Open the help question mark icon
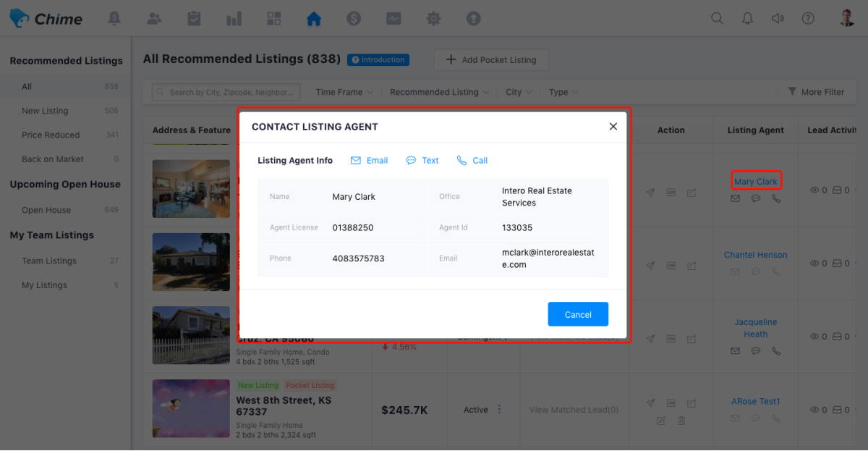868x451 pixels. coord(808,19)
